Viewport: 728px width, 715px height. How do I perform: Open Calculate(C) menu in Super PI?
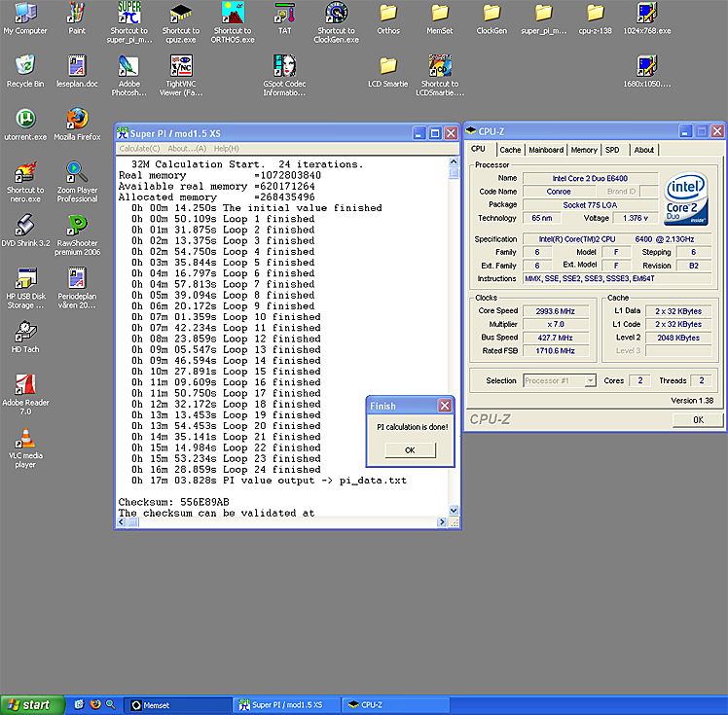tap(140, 149)
